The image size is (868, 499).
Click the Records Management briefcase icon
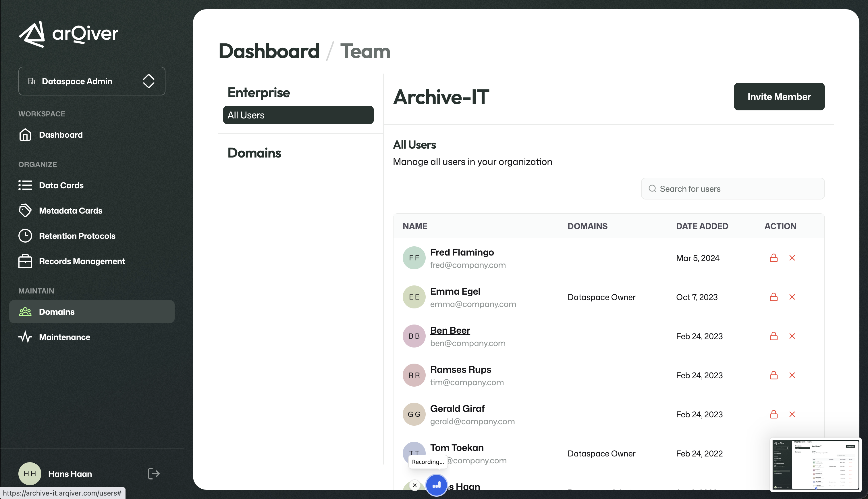[25, 261]
